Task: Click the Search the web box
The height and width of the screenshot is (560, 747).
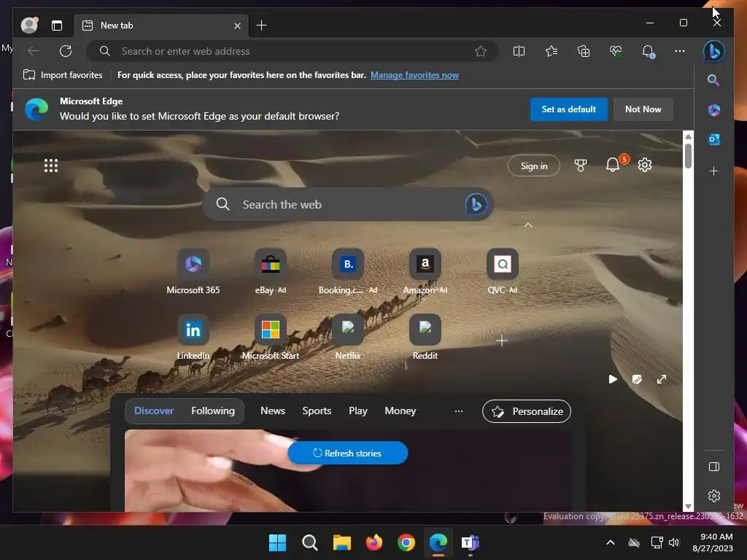Action: (x=348, y=204)
